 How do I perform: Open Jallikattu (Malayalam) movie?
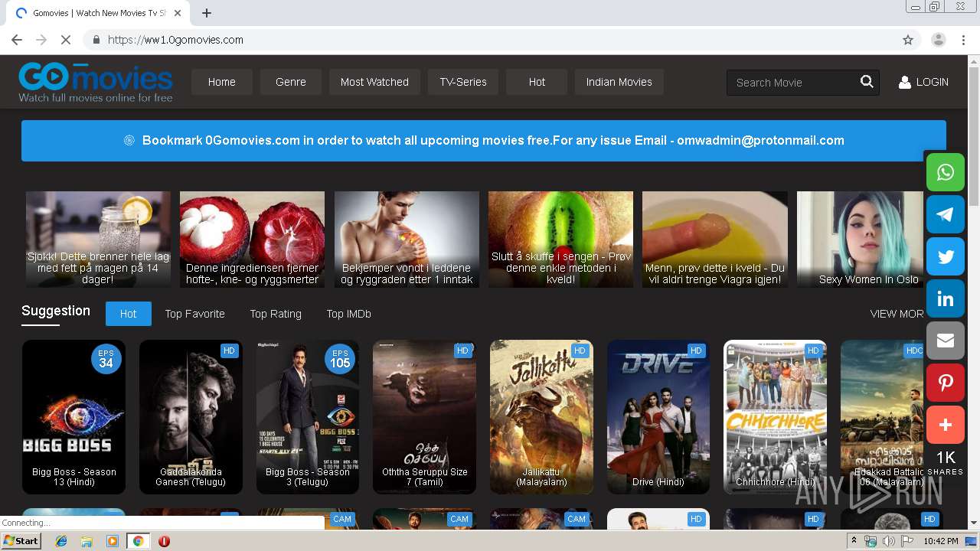541,417
